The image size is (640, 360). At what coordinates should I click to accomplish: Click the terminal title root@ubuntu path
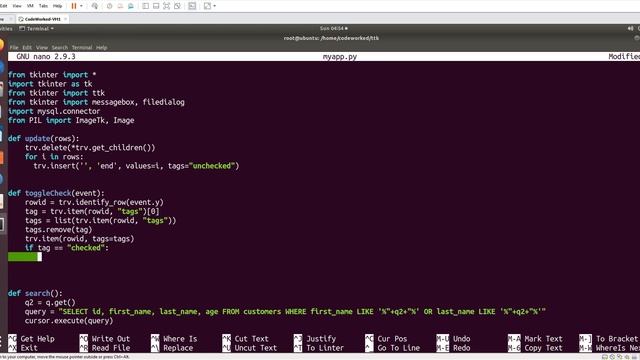click(331, 38)
